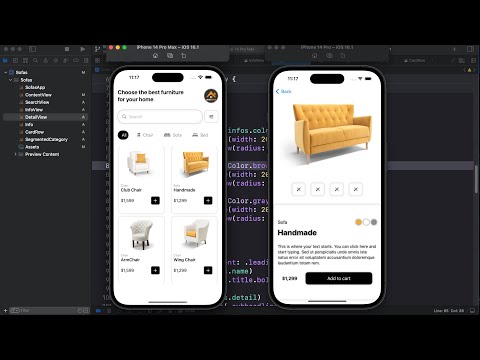Open the Symbol navigator icon

tap(25, 60)
